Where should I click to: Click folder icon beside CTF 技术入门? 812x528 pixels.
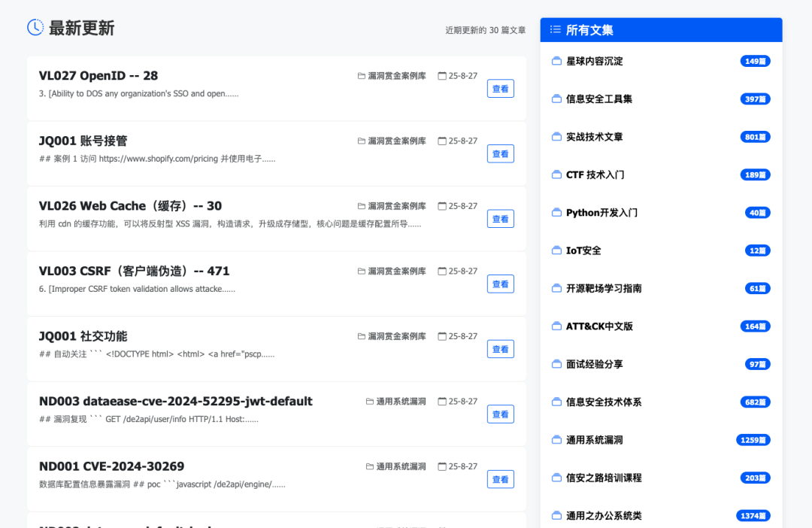(x=556, y=174)
